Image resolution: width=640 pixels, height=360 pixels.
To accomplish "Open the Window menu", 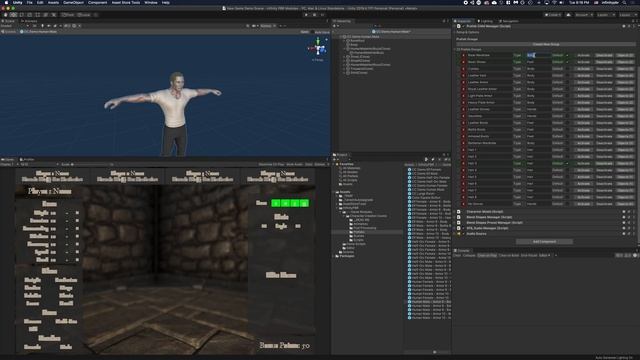I will 151,2.
